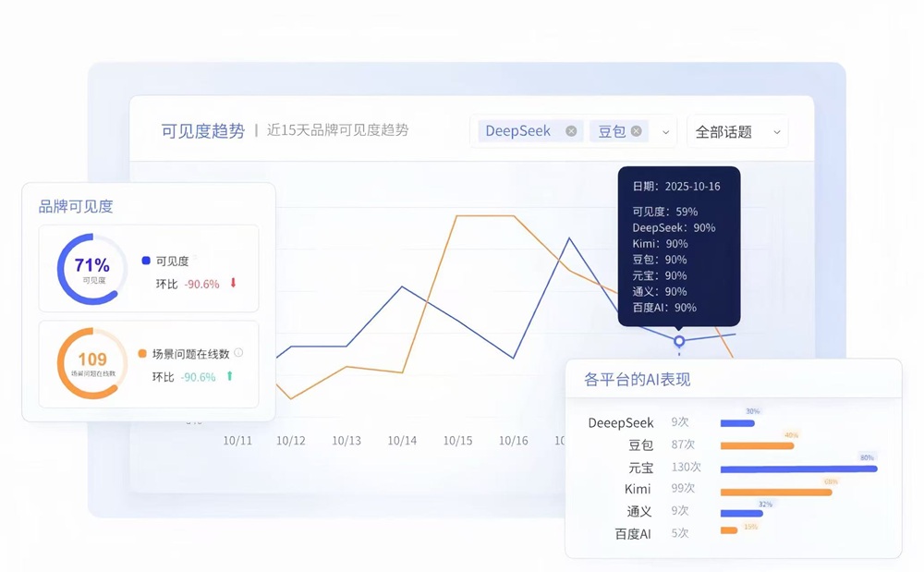Image resolution: width=924 pixels, height=572 pixels.
Task: Click the 10/16 date on the x-axis
Action: [x=513, y=441]
